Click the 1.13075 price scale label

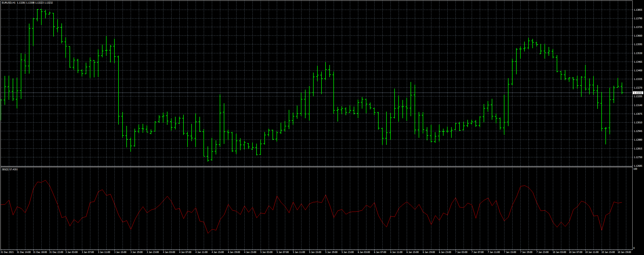pyautogui.click(x=638, y=114)
